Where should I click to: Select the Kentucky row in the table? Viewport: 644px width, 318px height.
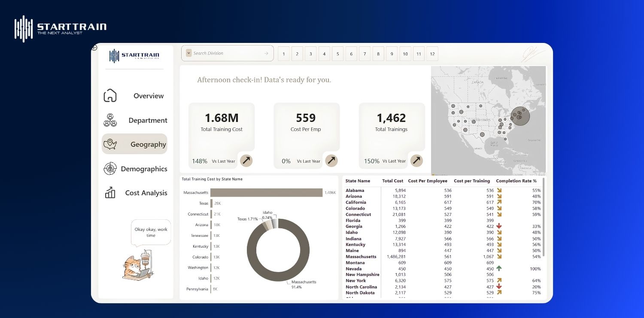[x=443, y=245]
